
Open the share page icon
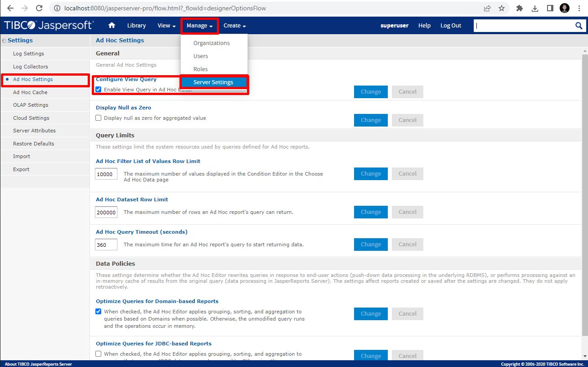click(x=487, y=8)
